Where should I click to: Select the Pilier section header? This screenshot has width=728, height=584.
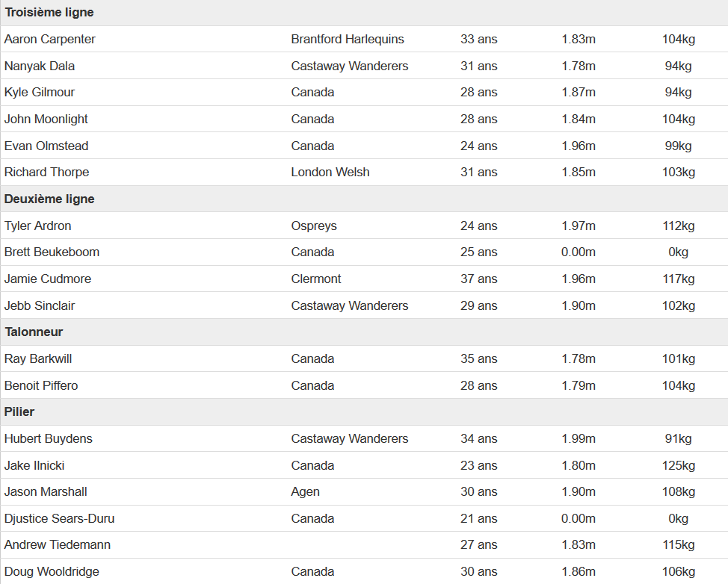19,412
